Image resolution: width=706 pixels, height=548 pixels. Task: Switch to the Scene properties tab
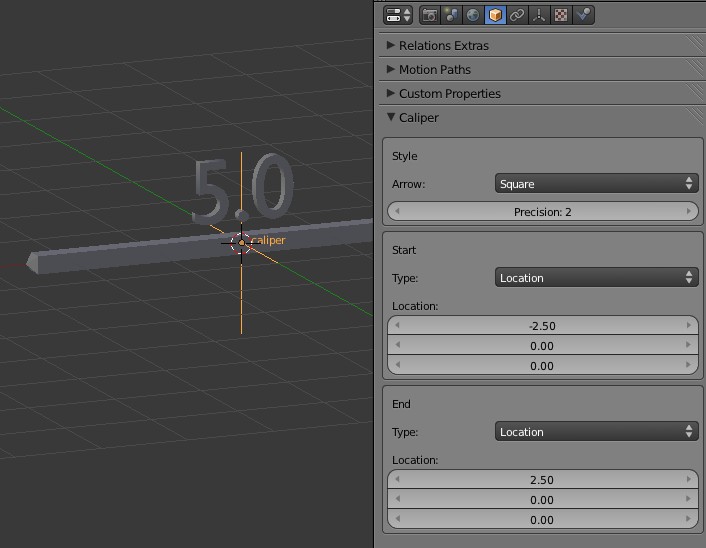pos(452,15)
